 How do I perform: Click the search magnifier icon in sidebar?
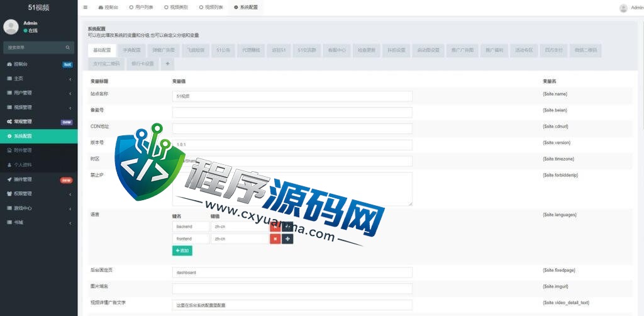[x=68, y=48]
